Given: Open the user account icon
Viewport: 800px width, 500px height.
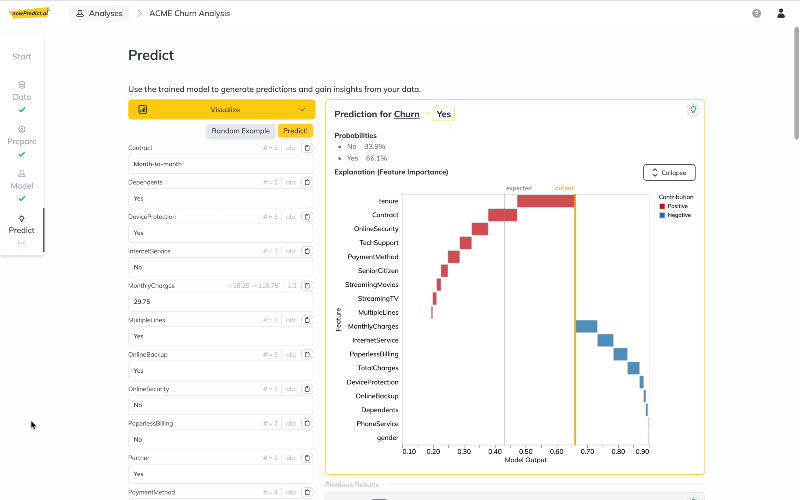Looking at the screenshot, I should click(x=781, y=13).
